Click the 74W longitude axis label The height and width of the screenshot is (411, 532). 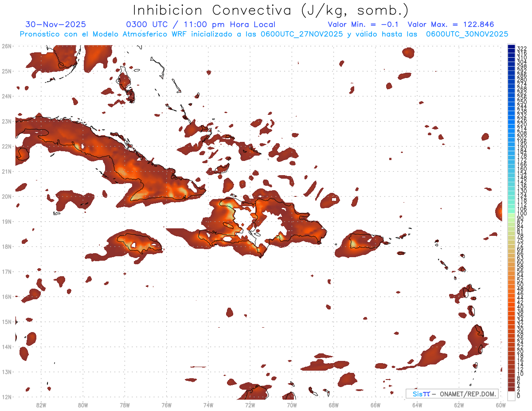208,405
